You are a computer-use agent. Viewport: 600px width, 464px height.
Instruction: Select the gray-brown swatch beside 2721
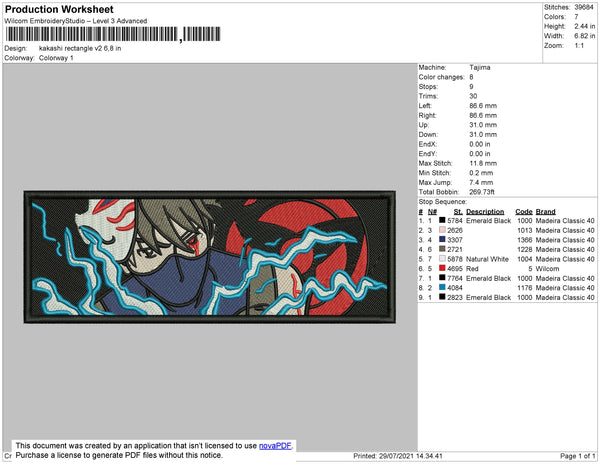pos(442,249)
